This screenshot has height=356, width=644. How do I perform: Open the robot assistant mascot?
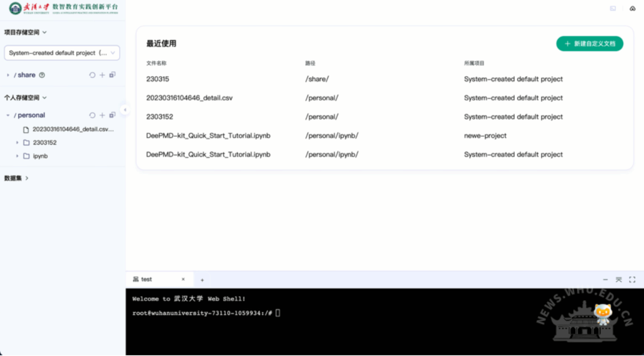[603, 314]
